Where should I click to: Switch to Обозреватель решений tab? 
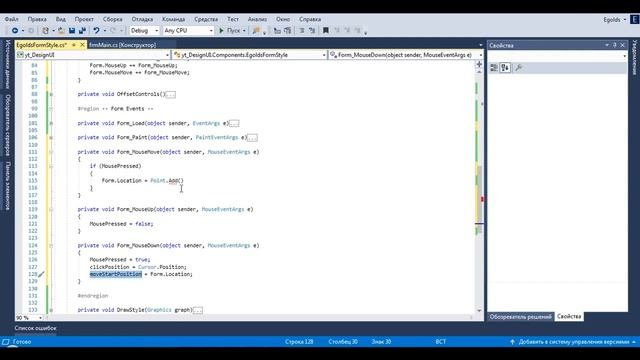(x=520, y=317)
